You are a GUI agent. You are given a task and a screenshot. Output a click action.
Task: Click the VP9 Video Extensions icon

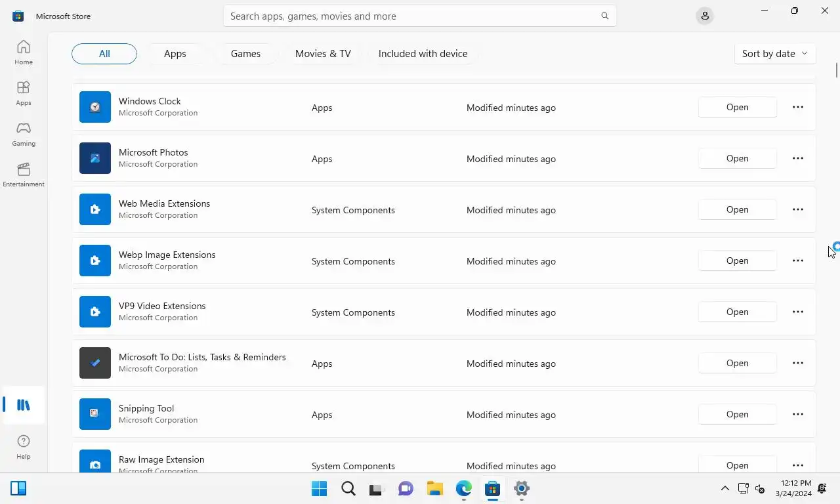point(95,312)
